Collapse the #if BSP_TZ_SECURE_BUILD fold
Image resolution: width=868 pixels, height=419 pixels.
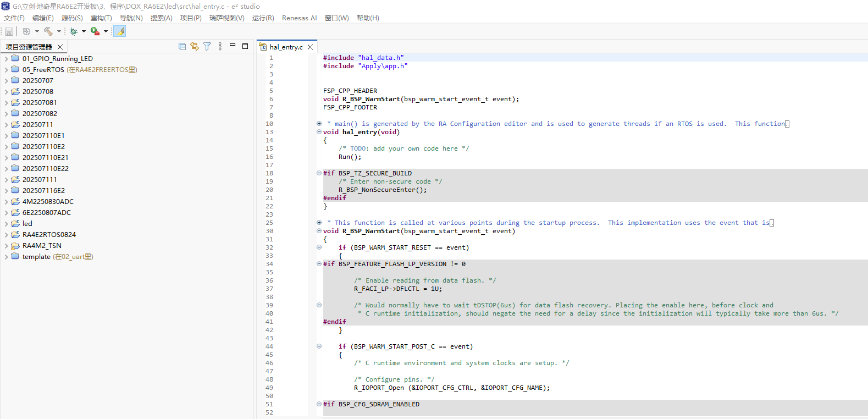319,173
